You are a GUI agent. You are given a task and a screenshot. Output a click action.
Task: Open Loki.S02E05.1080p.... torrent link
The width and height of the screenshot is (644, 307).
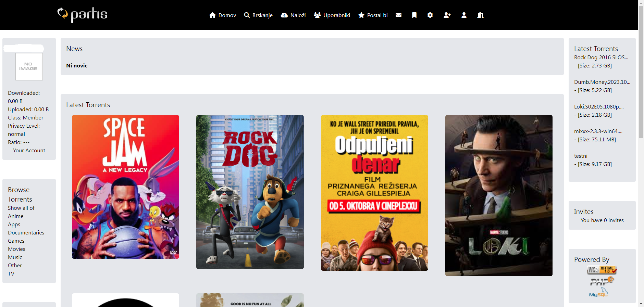pyautogui.click(x=599, y=106)
